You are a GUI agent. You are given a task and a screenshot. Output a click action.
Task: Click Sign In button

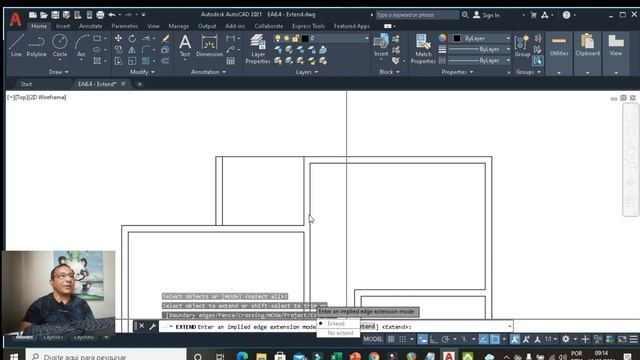[x=486, y=15]
